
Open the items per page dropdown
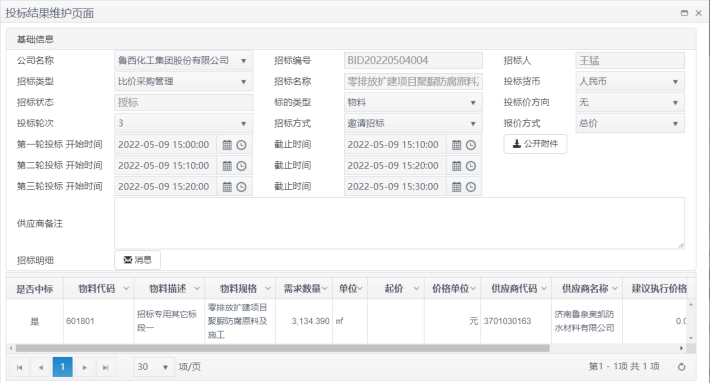153,367
